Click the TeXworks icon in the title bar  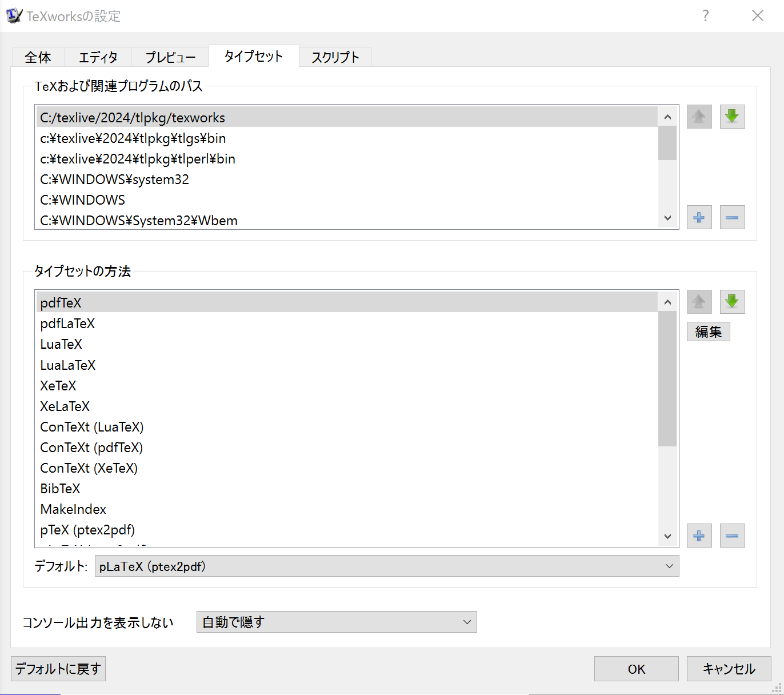(x=14, y=15)
